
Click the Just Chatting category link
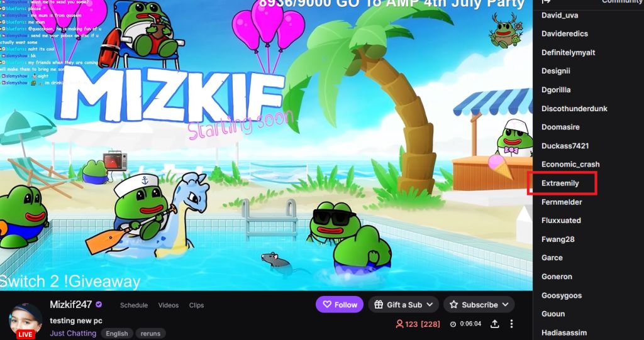tap(73, 333)
